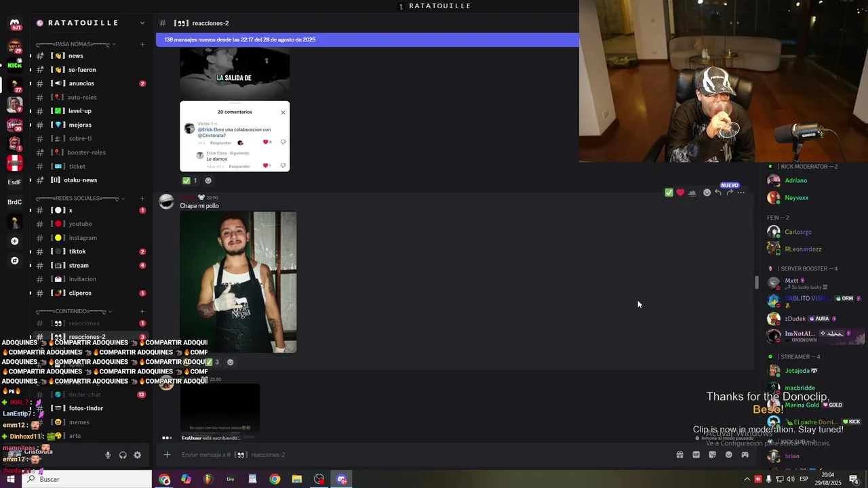Open the KICK server icon
Screen dimensions: 868x488
pyautogui.click(x=15, y=65)
